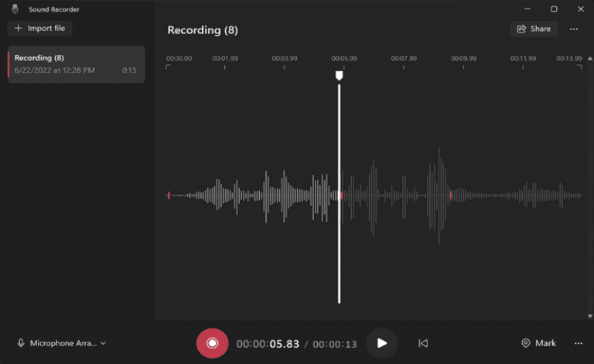Open the marker options menu beside Mark
The width and height of the screenshot is (594, 364).
pos(579,343)
